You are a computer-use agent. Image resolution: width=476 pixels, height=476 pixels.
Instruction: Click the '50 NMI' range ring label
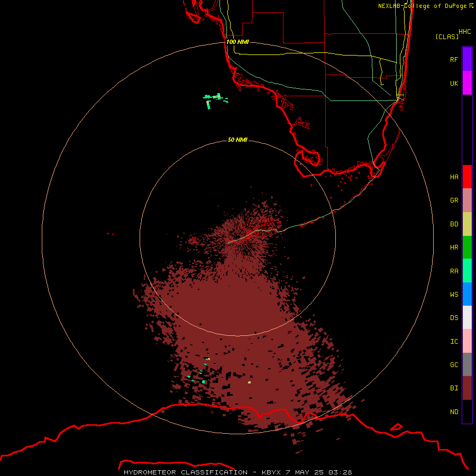(x=237, y=140)
